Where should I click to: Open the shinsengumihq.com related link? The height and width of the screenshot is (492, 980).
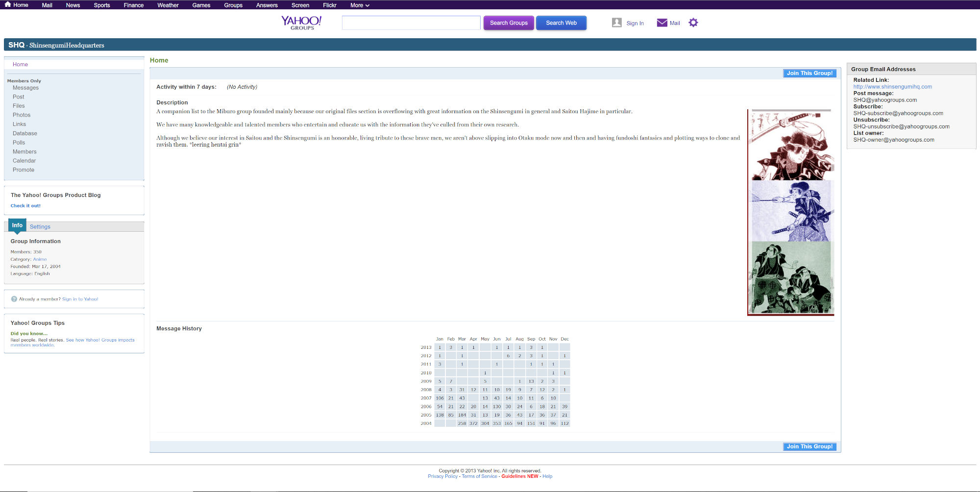pyautogui.click(x=892, y=87)
